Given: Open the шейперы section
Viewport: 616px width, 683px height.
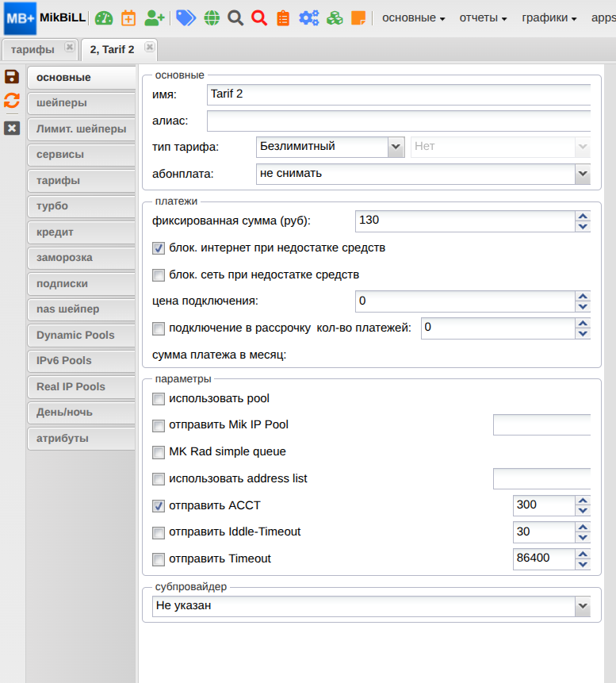Looking at the screenshot, I should pos(82,103).
